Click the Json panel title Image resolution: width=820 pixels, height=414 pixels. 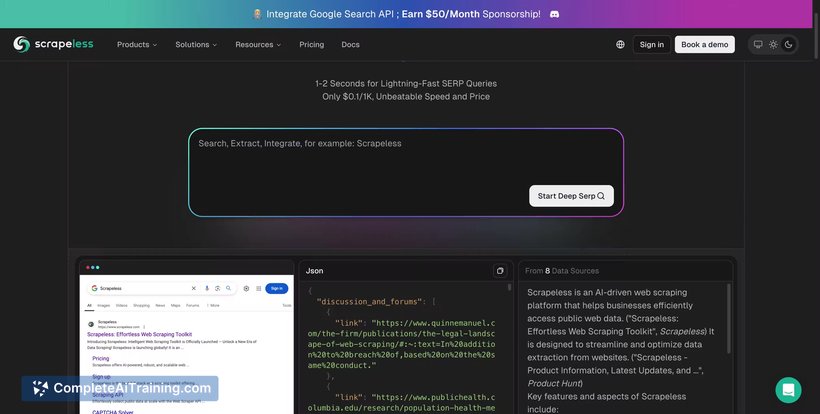pos(314,271)
